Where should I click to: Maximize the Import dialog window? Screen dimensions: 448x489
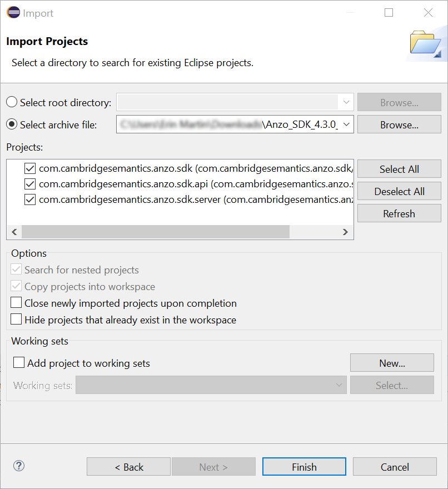click(389, 12)
